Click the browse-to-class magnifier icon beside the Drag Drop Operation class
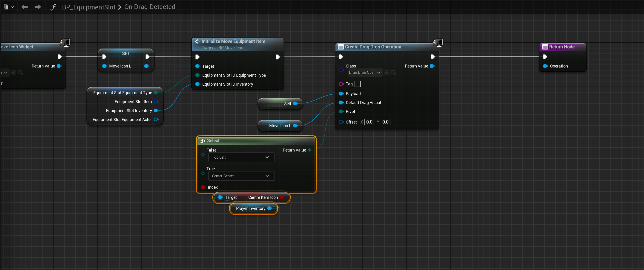Screen dimensions: 644x270 (x=393, y=73)
